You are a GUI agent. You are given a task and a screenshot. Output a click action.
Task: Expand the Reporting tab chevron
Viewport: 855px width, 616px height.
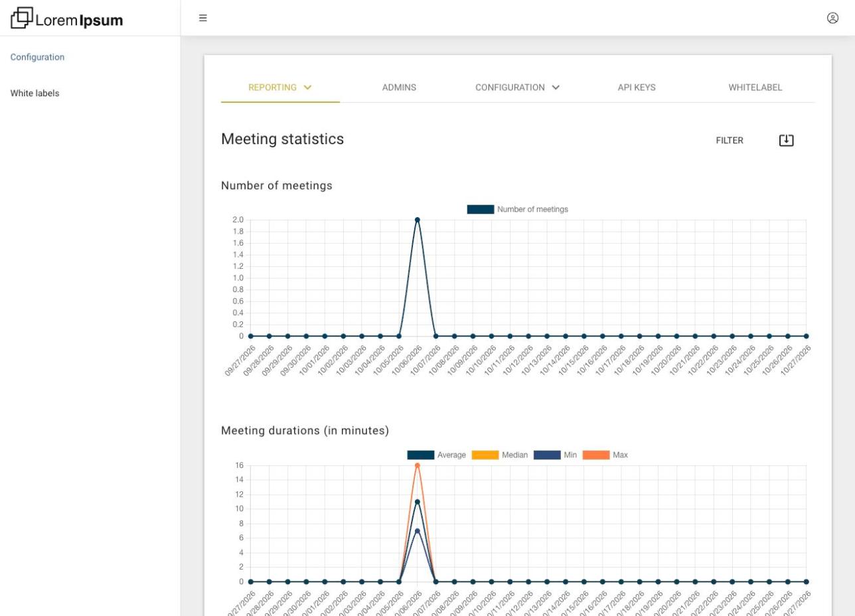point(307,88)
